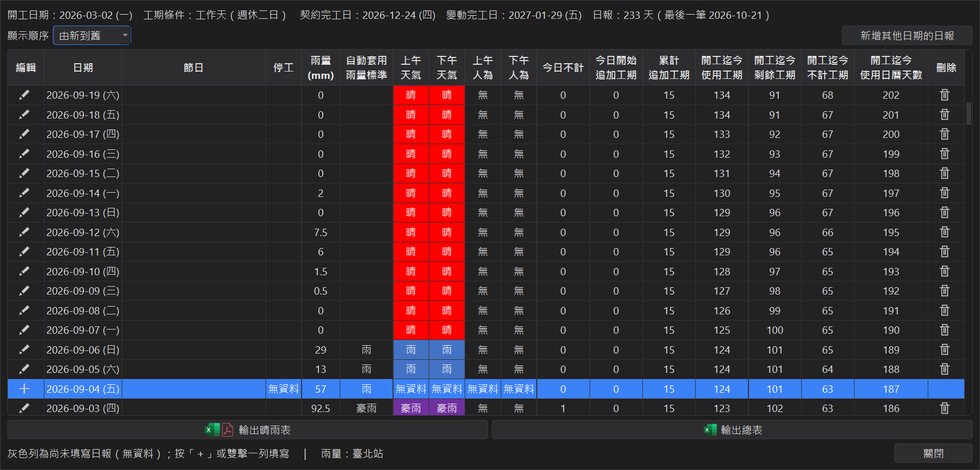Delete the 2026-09-10 entry
Viewport: 980px width, 470px height.
(944, 272)
